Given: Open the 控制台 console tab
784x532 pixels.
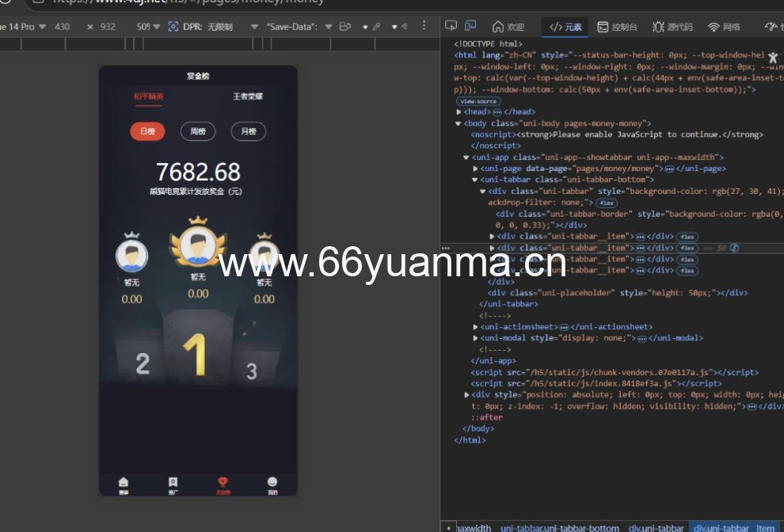Looking at the screenshot, I should tap(617, 26).
